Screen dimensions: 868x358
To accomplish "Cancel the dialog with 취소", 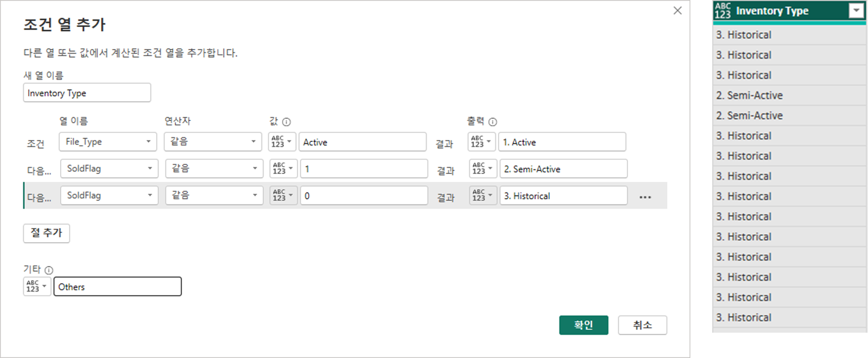I will [642, 325].
